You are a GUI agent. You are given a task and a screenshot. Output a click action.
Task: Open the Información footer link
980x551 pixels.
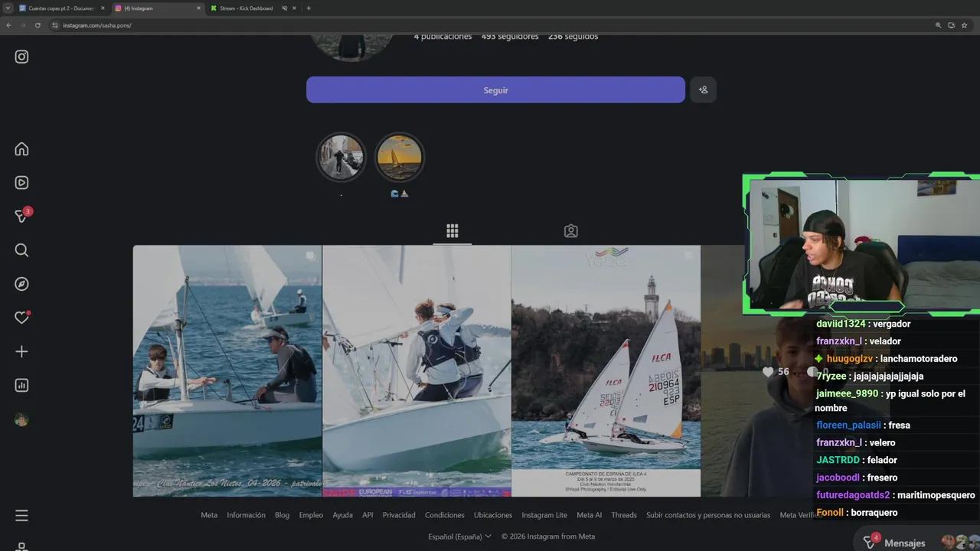[x=246, y=515]
